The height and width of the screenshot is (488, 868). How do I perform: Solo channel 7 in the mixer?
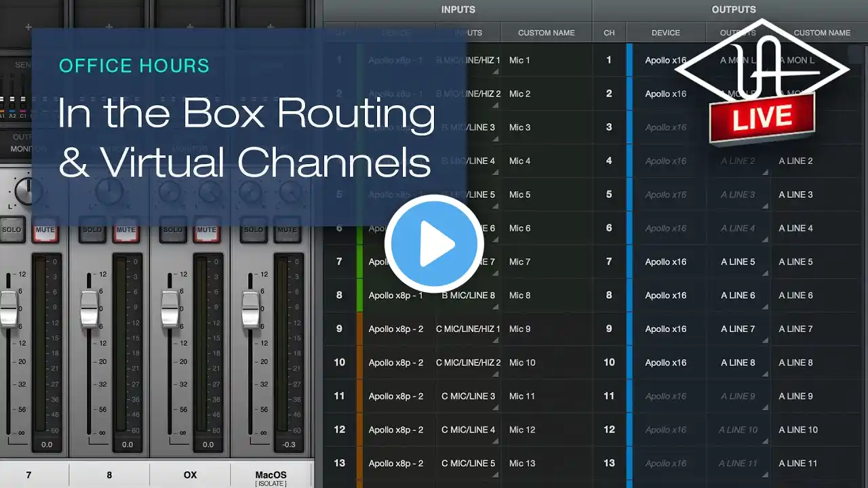click(x=12, y=230)
